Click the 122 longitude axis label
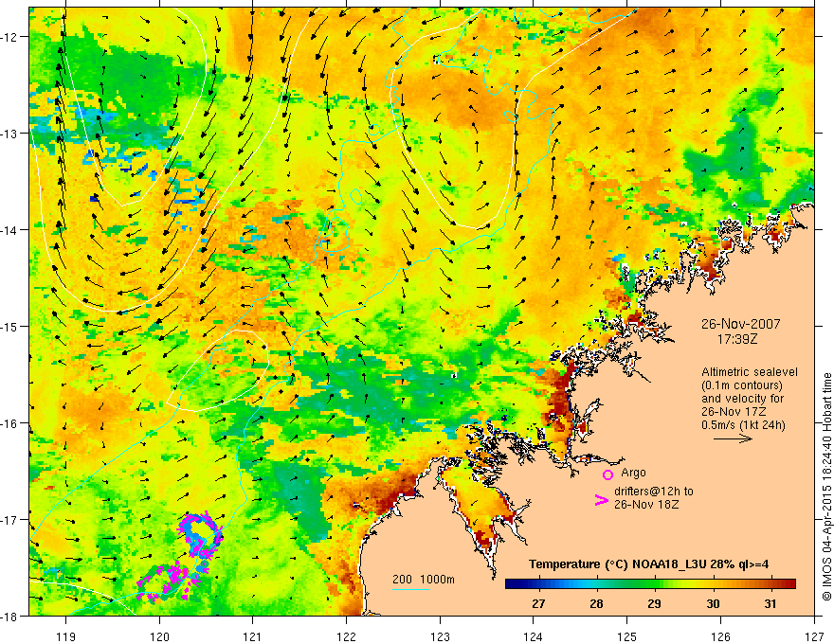The height and width of the screenshot is (644, 834). click(x=346, y=637)
